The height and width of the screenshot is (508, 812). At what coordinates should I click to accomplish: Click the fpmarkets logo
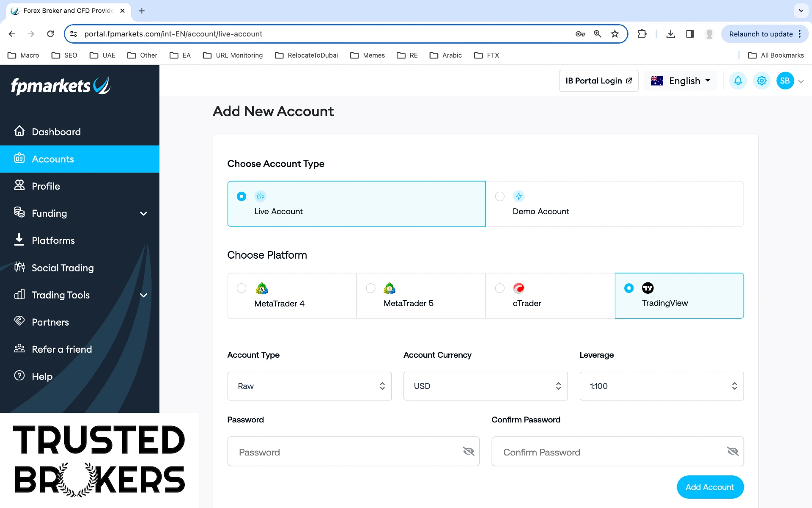point(60,86)
